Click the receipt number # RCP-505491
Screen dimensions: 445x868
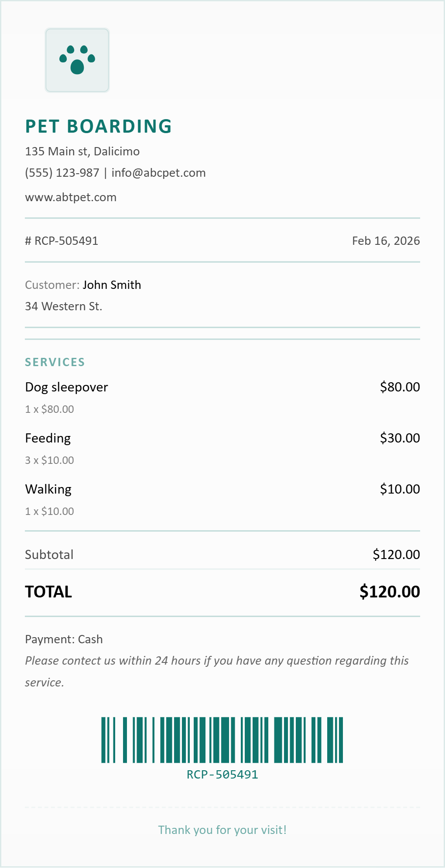pyautogui.click(x=62, y=241)
